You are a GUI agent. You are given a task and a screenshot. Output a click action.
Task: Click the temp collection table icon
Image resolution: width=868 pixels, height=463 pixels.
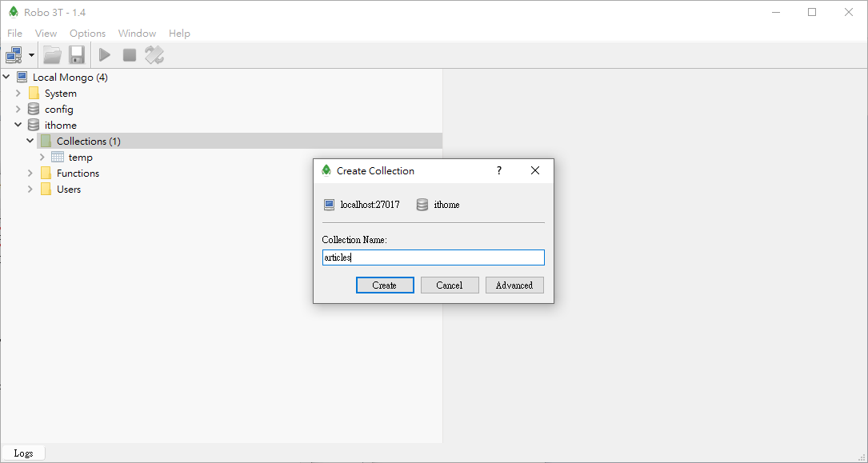(58, 158)
